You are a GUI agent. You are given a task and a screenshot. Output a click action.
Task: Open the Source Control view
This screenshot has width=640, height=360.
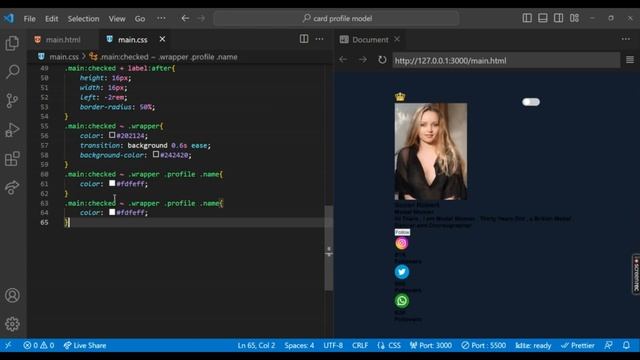(x=12, y=100)
